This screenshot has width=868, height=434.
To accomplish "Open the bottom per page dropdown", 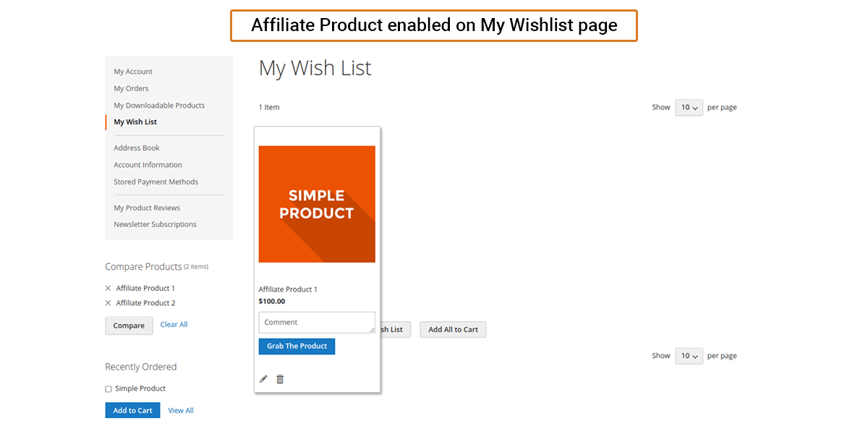I will pos(689,356).
